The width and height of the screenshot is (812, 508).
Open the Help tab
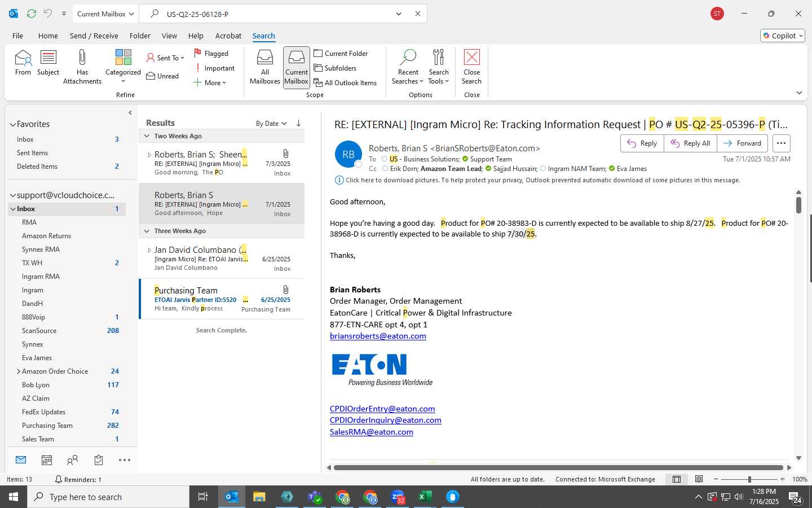tap(196, 36)
